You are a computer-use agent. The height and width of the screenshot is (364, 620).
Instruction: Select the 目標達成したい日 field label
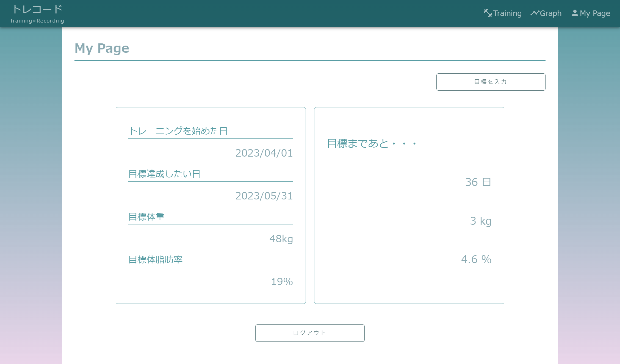tap(165, 173)
